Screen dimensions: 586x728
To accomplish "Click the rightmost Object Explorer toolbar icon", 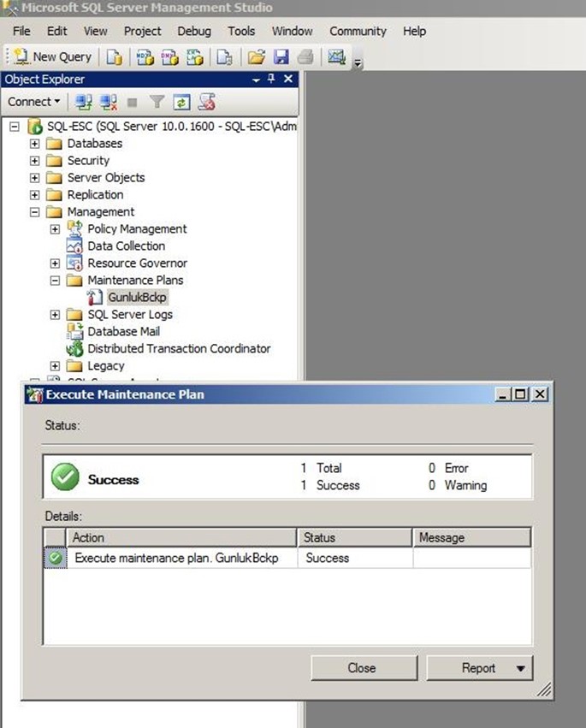I will [x=207, y=102].
